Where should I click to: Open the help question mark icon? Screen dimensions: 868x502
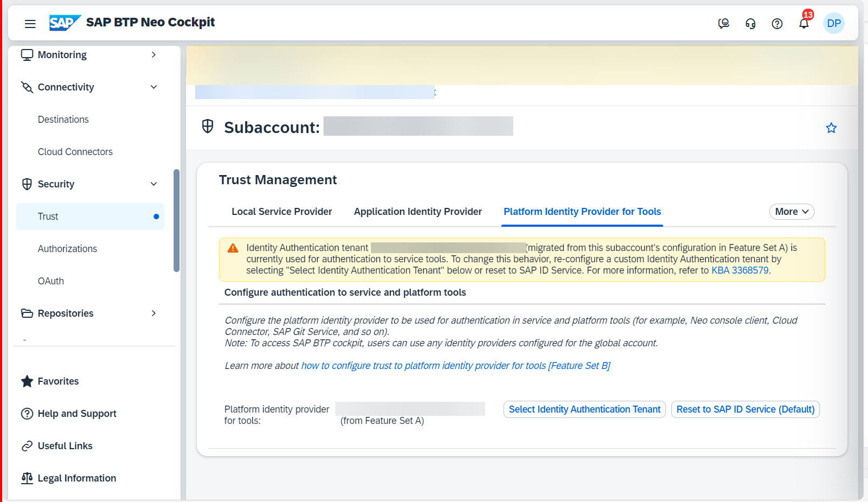(777, 23)
